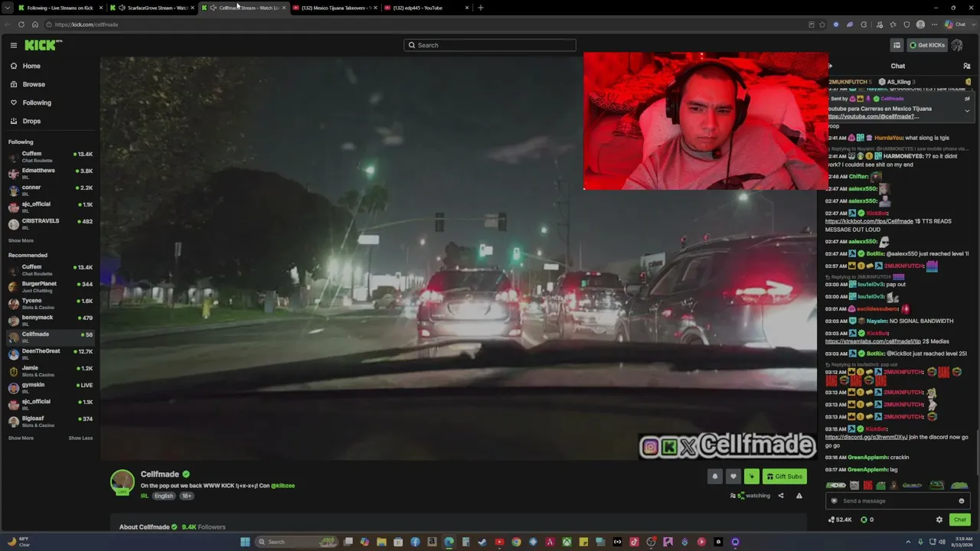Open the tab search dropdown arrow
The width and height of the screenshot is (980, 551).
click(7, 8)
